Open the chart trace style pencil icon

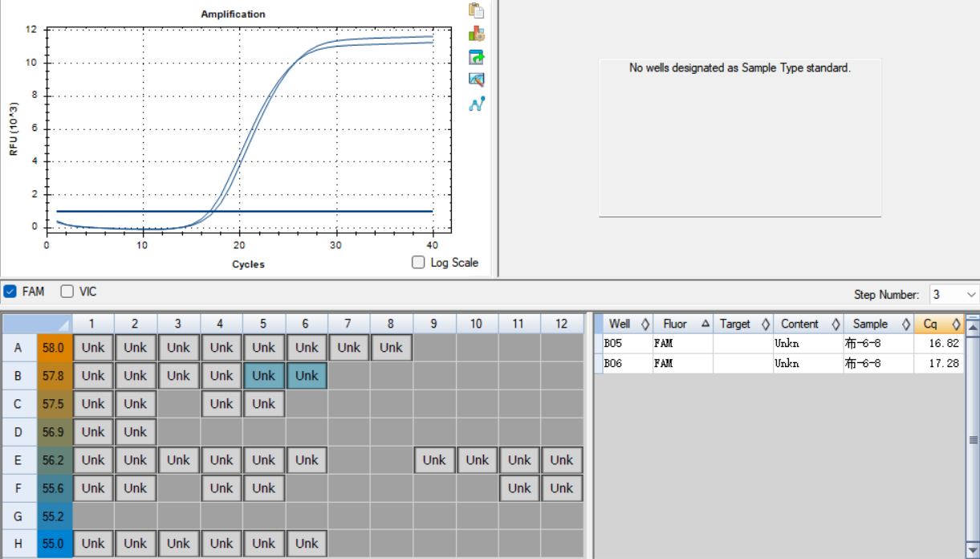477,80
